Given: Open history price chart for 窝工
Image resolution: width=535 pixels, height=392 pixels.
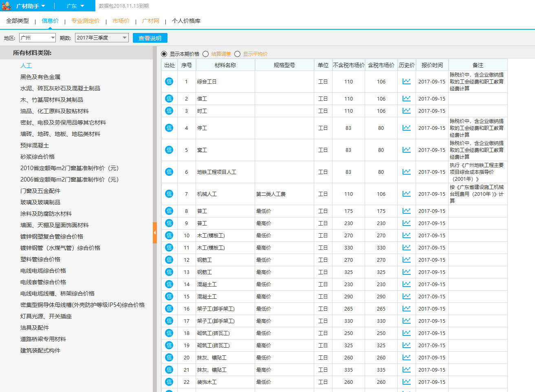Looking at the screenshot, I should click(407, 150).
